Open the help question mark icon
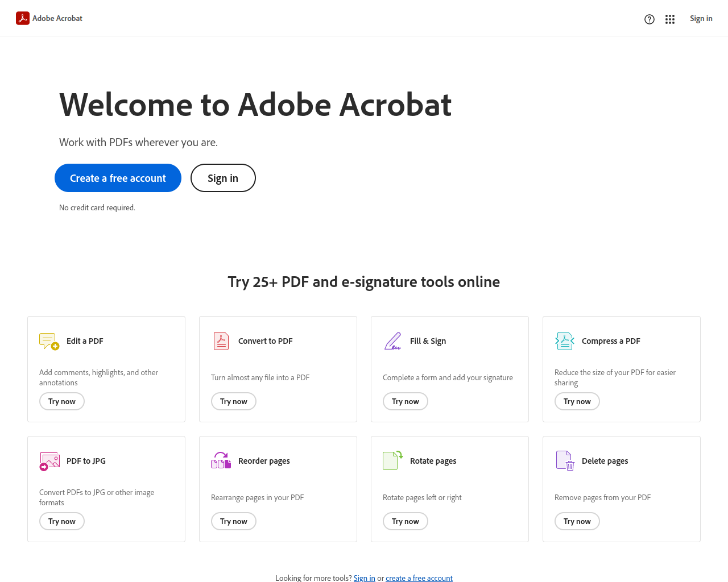This screenshot has height=582, width=728. point(650,19)
